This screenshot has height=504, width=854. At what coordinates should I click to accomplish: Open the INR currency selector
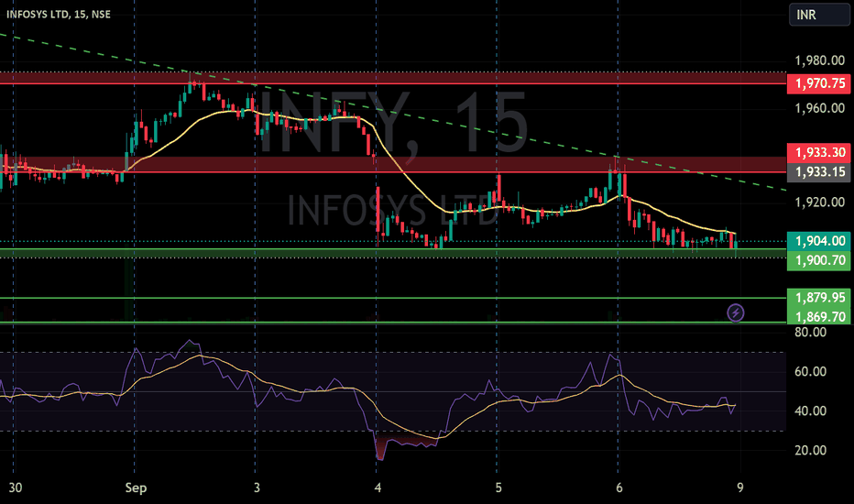[x=819, y=15]
